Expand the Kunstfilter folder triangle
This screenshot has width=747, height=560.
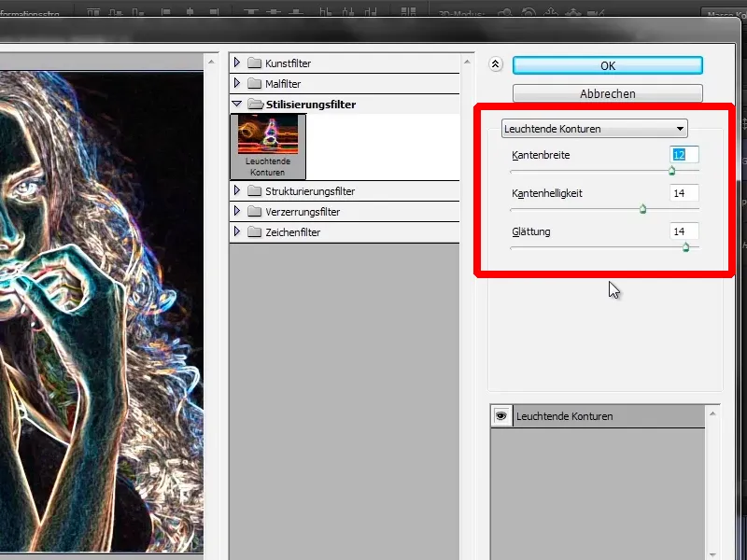pyautogui.click(x=237, y=63)
